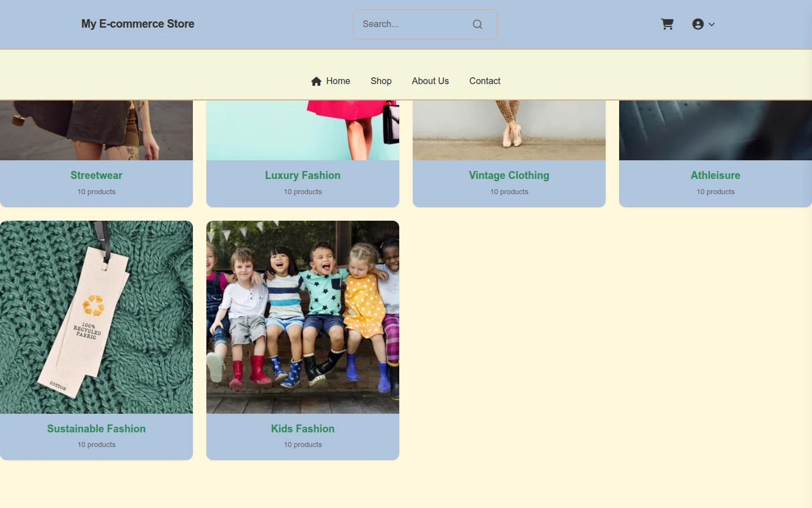The image size is (812, 508).
Task: Open the Contact menu item
Action: pos(485,81)
